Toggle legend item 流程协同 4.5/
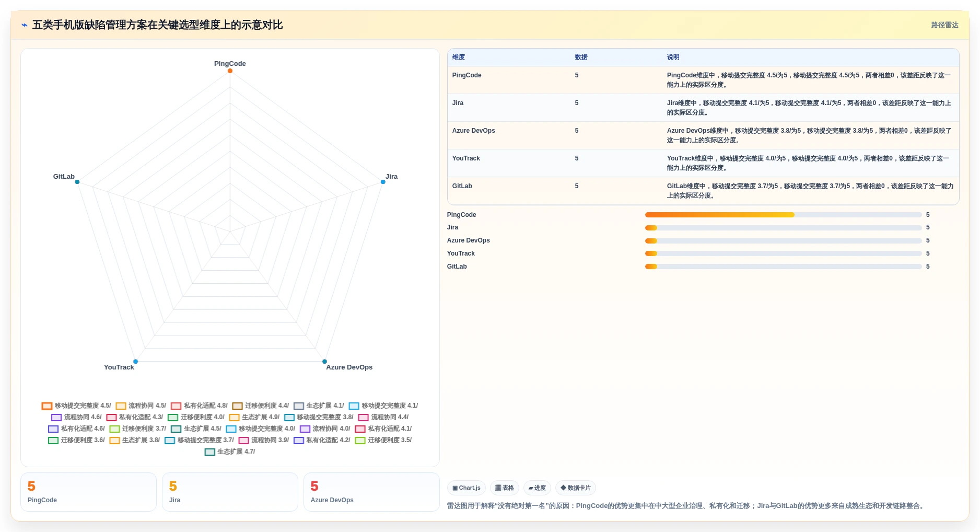Image resolution: width=980 pixels, height=532 pixels. (x=141, y=406)
